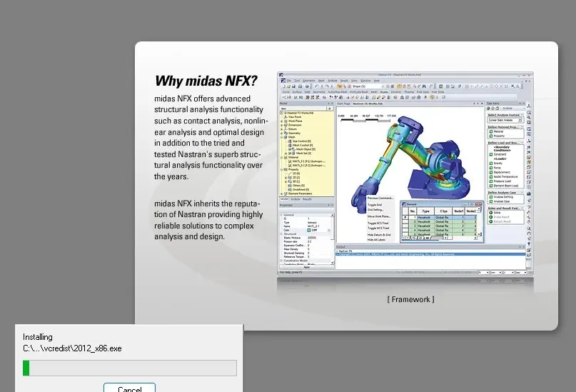
Task: Click the Constraint boundary condition icon
Action: (x=491, y=154)
